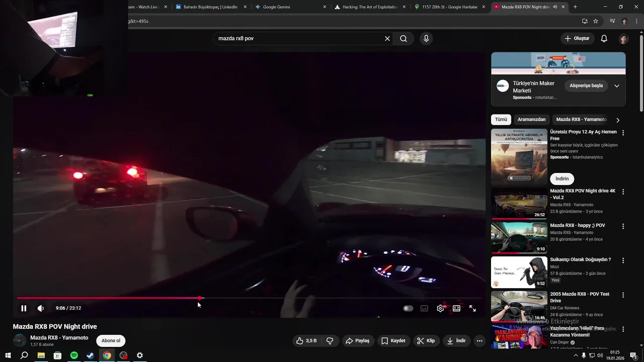The image size is (644, 362).
Task: Subscribe with the Abone ol button
Action: pyautogui.click(x=111, y=340)
